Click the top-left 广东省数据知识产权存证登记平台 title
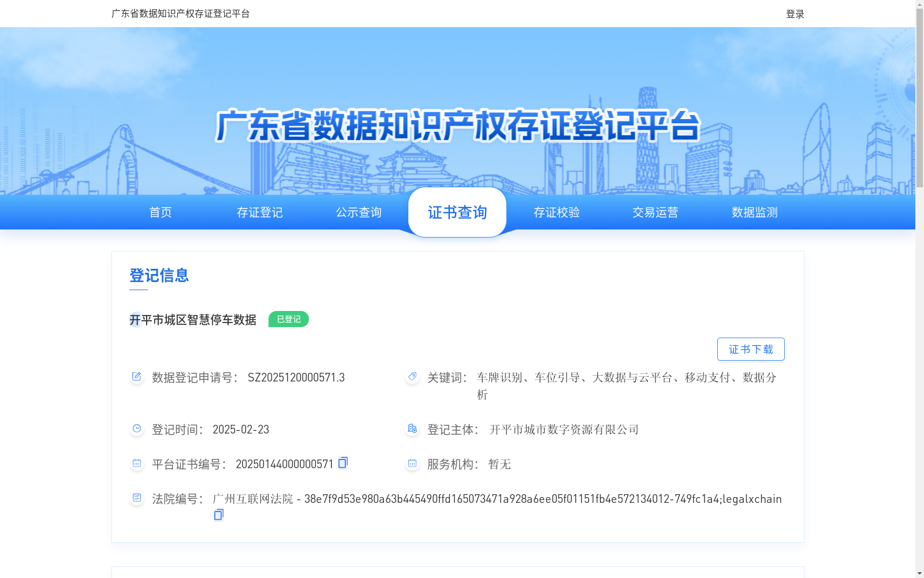This screenshot has width=924, height=578. 181,13
